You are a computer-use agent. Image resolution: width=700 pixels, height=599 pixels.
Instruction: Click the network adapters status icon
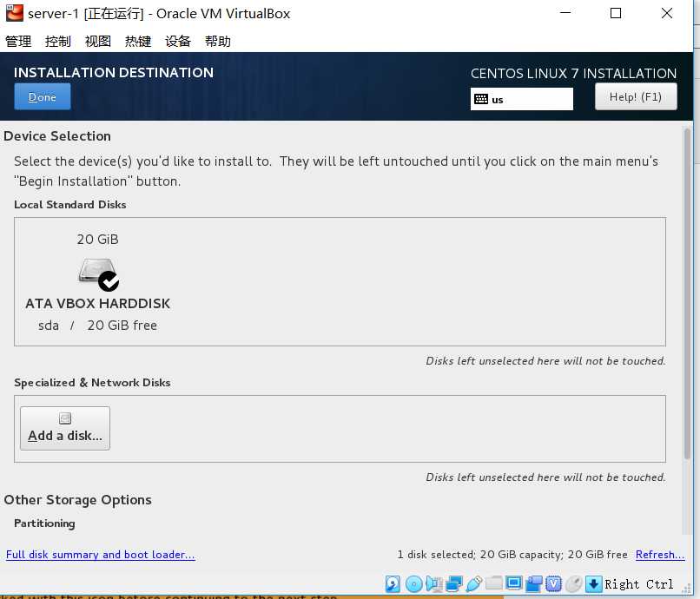pos(454,583)
